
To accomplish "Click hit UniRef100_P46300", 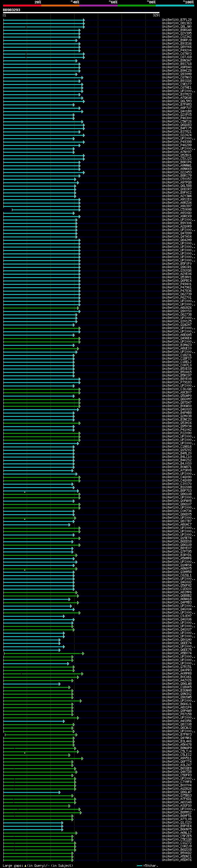I will click(x=177, y=118).
